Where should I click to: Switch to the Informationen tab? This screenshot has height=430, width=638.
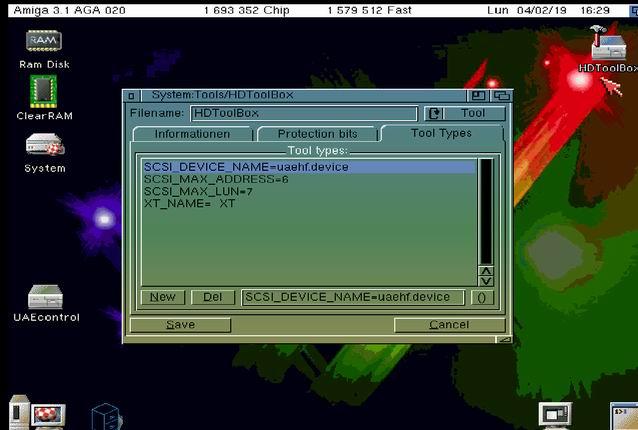[192, 134]
